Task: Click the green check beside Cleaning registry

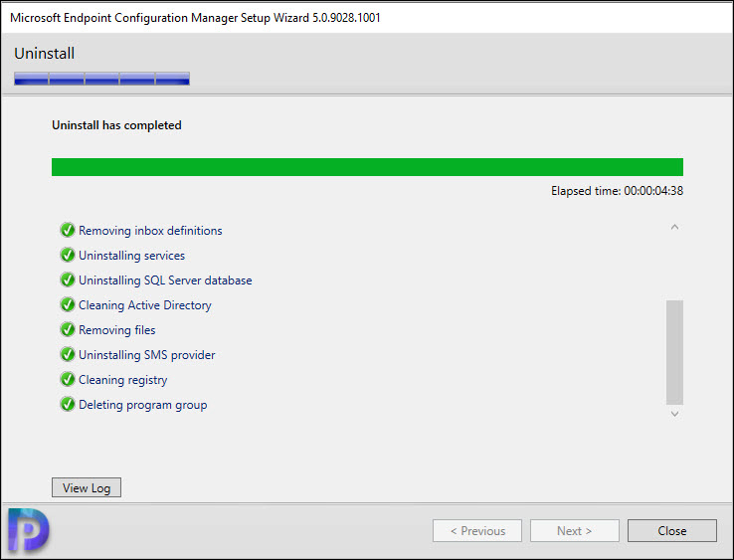Action: click(x=68, y=379)
